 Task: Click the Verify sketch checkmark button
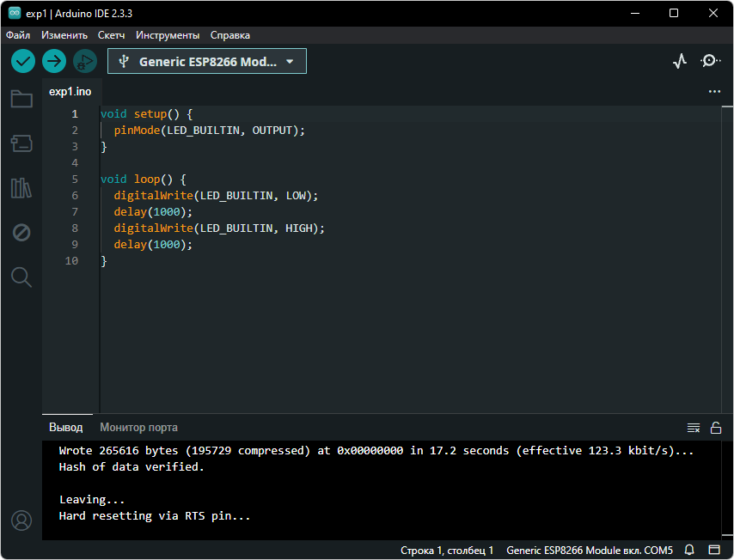pyautogui.click(x=23, y=61)
